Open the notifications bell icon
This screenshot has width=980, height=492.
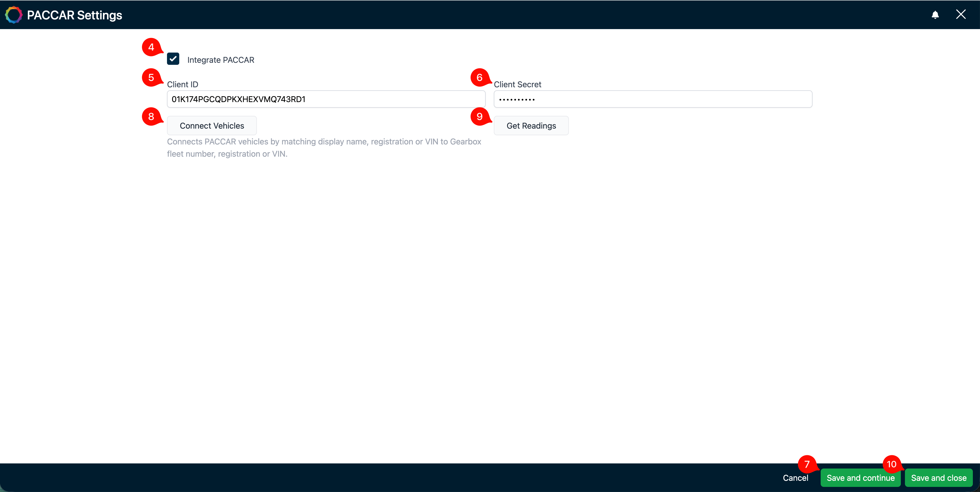pyautogui.click(x=935, y=15)
